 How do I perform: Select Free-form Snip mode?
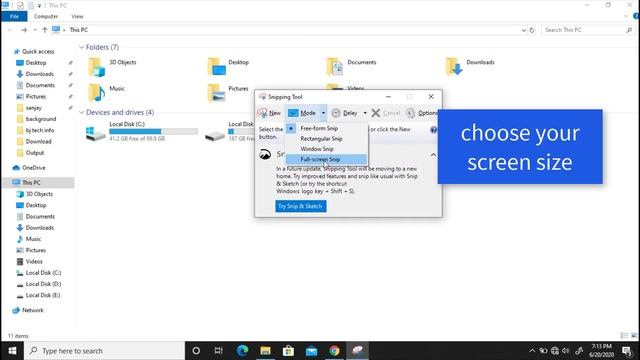pos(319,128)
